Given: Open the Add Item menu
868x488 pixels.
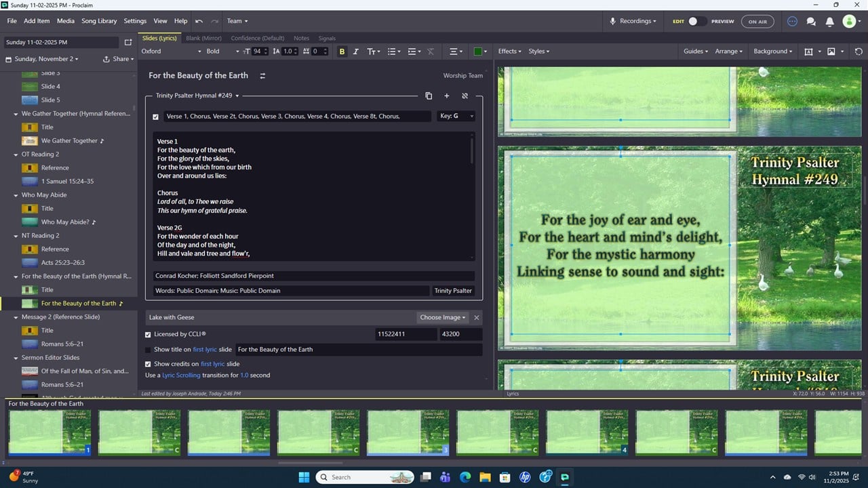Looking at the screenshot, I should coord(37,21).
